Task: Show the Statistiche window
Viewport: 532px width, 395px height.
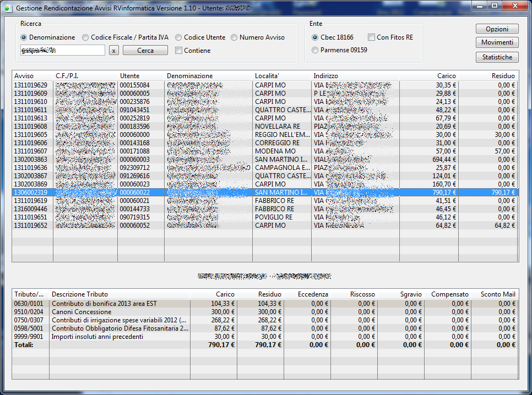Action: point(497,57)
